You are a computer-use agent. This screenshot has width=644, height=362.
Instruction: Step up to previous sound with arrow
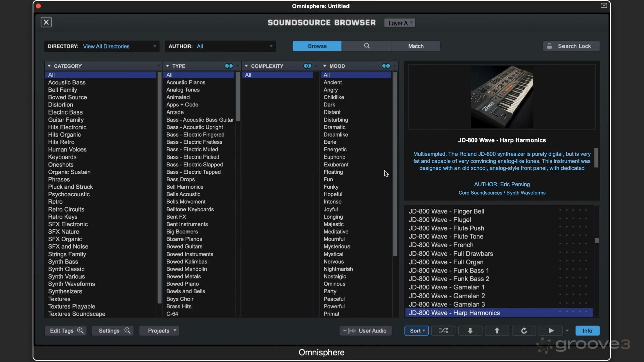coord(497,331)
